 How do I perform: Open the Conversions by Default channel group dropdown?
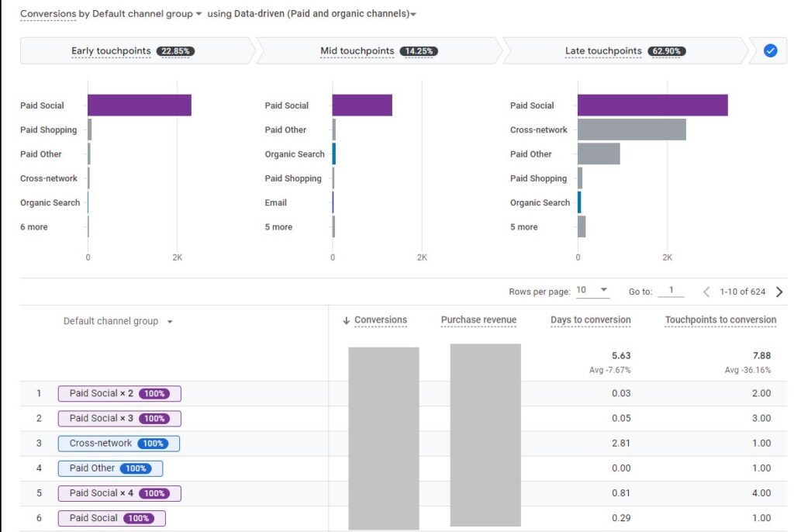point(198,14)
